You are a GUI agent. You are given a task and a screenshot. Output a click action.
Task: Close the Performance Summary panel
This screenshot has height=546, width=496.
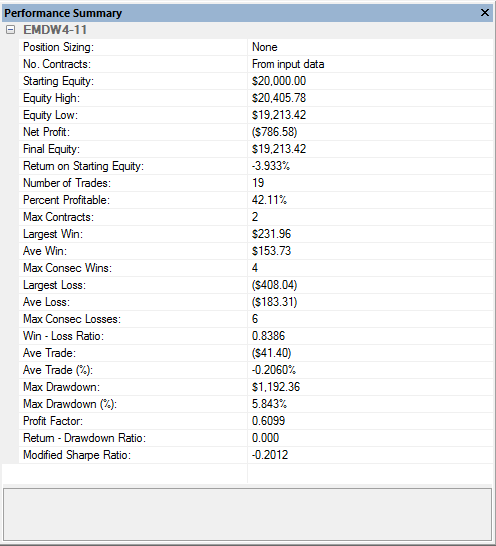485,13
